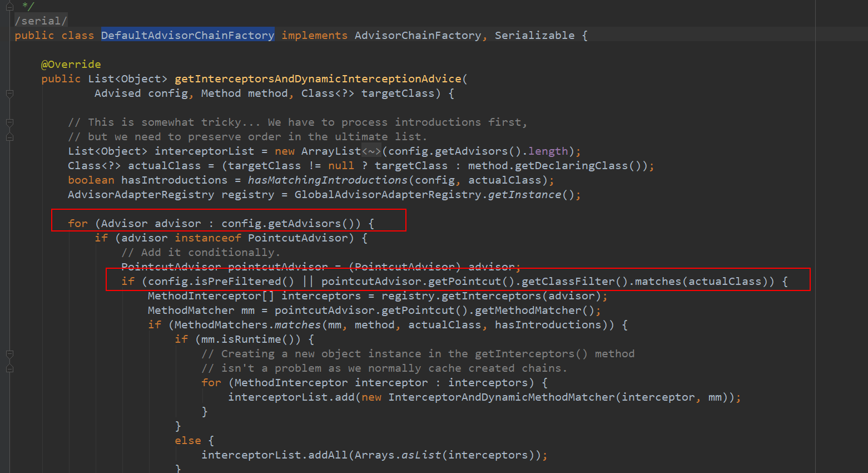Collapse fold marker beside 'but we need to preserve' comment
868x473 pixels.
(9, 137)
